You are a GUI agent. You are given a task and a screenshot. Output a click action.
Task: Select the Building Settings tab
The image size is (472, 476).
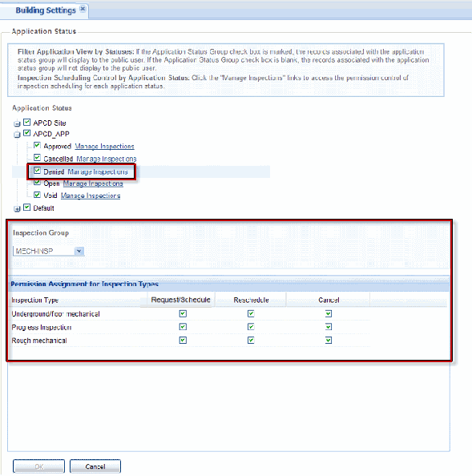[x=46, y=10]
